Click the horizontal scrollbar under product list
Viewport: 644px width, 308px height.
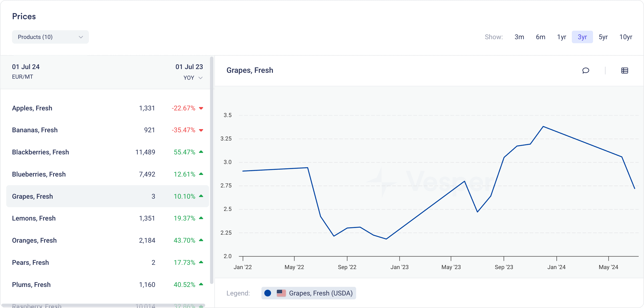click(103, 305)
